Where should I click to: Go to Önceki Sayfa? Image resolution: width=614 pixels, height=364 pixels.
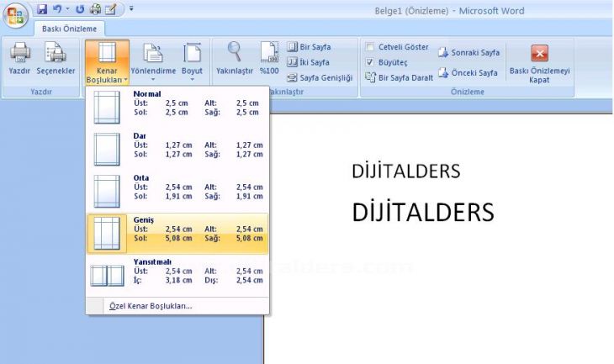pos(468,73)
